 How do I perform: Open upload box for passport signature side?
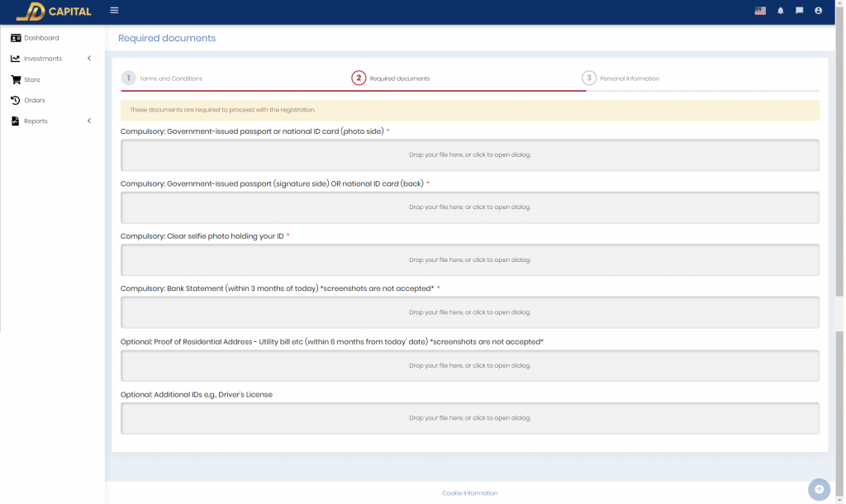tap(469, 207)
